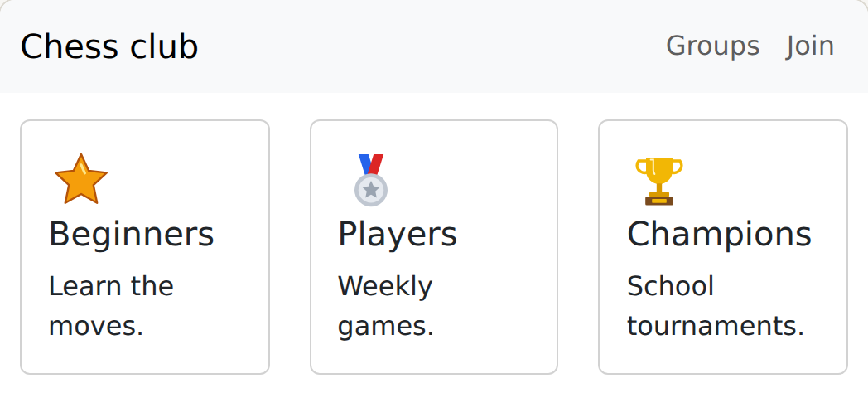
Task: Click the orange star icon
Action: tap(81, 180)
